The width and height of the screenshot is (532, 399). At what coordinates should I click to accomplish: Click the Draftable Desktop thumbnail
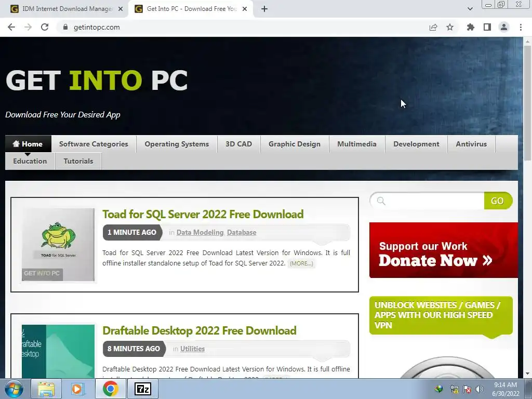point(58,352)
